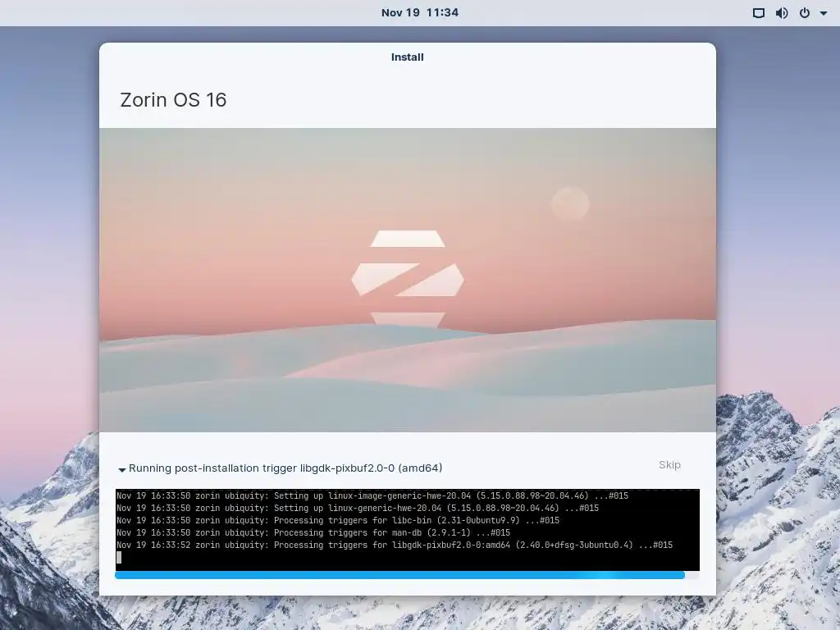Image resolution: width=840 pixels, height=630 pixels.
Task: Click the Zorin logo slideshow image
Action: (x=407, y=280)
